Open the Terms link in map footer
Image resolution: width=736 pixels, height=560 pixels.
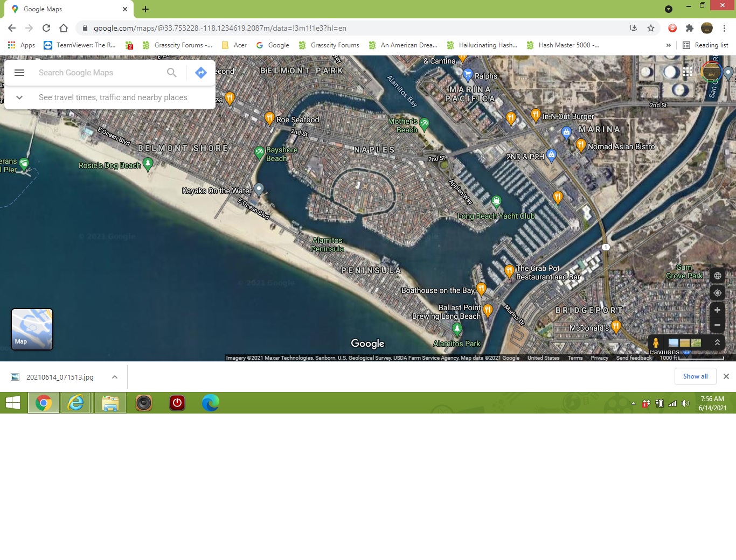click(575, 358)
